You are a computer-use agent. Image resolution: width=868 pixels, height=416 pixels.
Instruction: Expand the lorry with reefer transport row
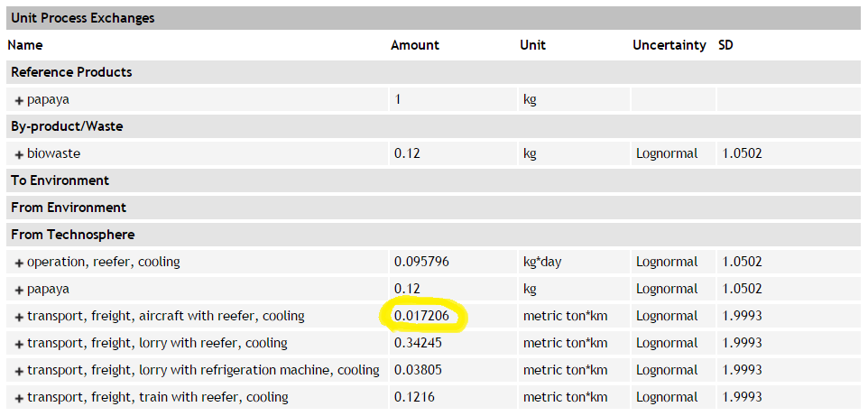tap(19, 344)
